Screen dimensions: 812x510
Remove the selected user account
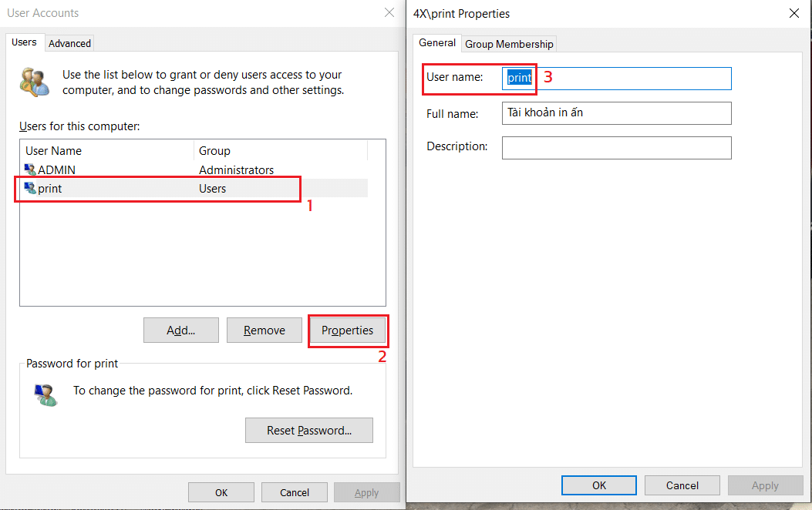(x=264, y=330)
